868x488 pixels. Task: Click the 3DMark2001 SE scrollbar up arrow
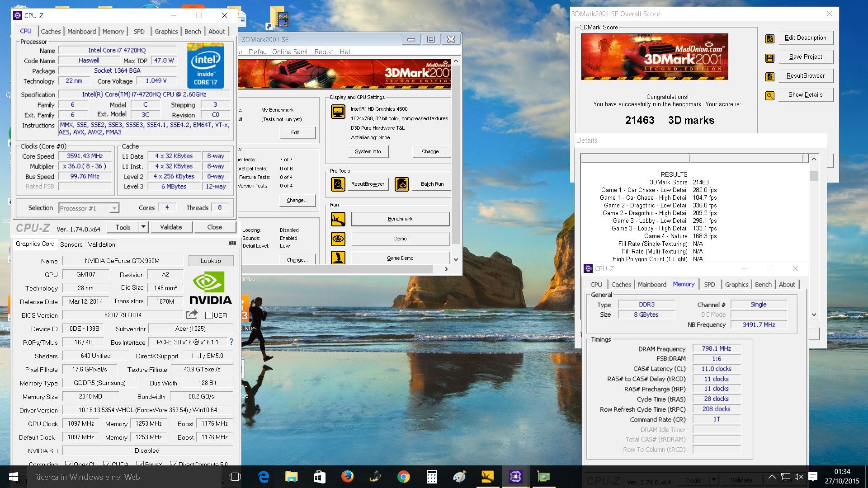456,61
